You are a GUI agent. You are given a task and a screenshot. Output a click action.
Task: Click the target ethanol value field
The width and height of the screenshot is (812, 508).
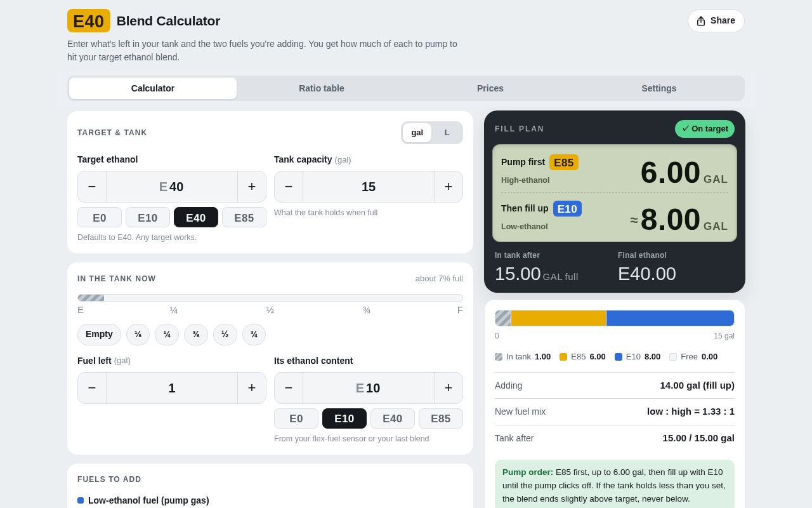pyautogui.click(x=172, y=187)
